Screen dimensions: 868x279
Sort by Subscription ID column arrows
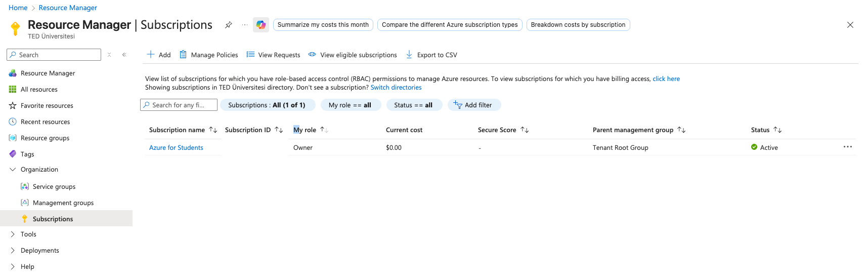(279, 130)
